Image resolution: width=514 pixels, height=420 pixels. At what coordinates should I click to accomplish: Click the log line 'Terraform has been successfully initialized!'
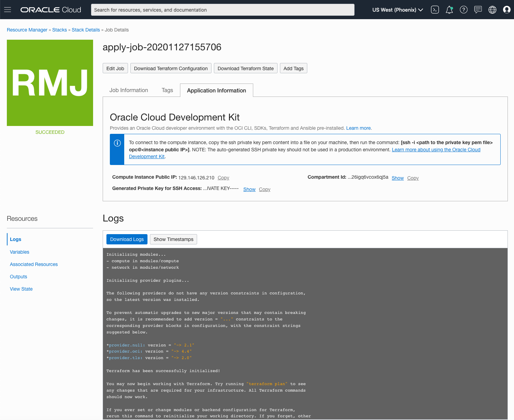click(163, 371)
